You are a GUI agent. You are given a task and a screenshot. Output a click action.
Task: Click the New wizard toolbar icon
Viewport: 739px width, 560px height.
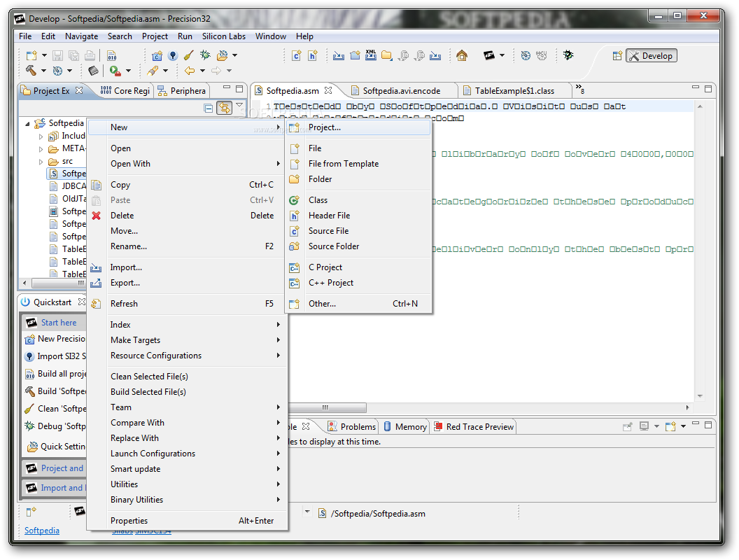[x=31, y=55]
